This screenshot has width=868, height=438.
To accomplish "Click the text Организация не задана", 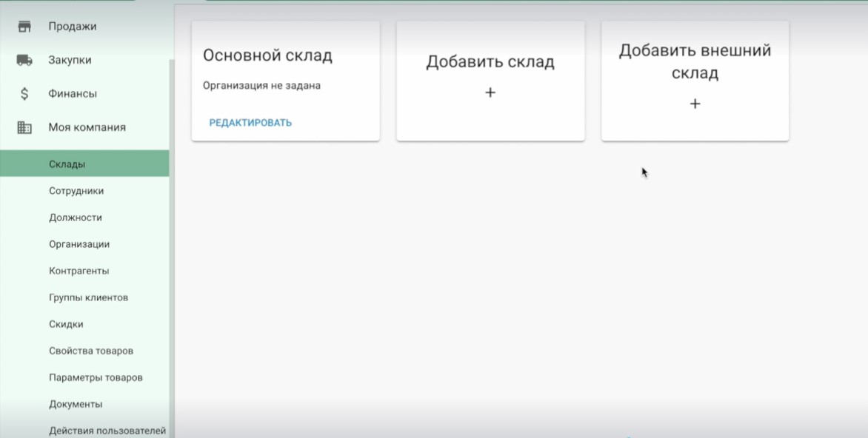I will pyautogui.click(x=261, y=86).
